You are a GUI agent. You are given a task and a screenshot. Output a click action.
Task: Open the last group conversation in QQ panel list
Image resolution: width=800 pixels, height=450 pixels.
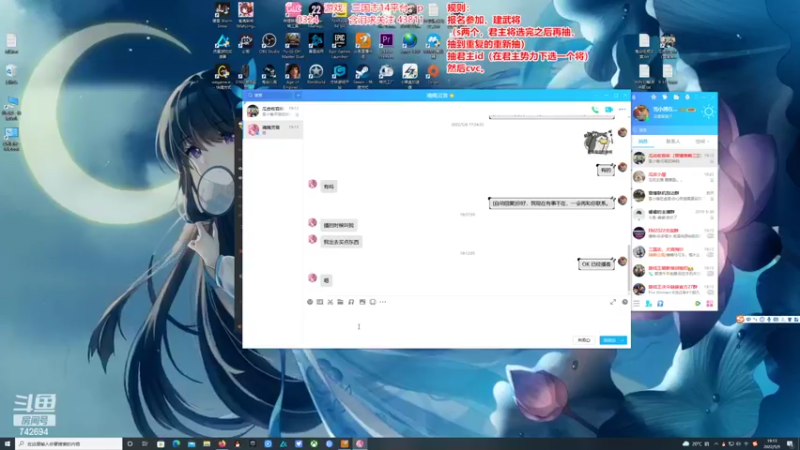point(674,289)
